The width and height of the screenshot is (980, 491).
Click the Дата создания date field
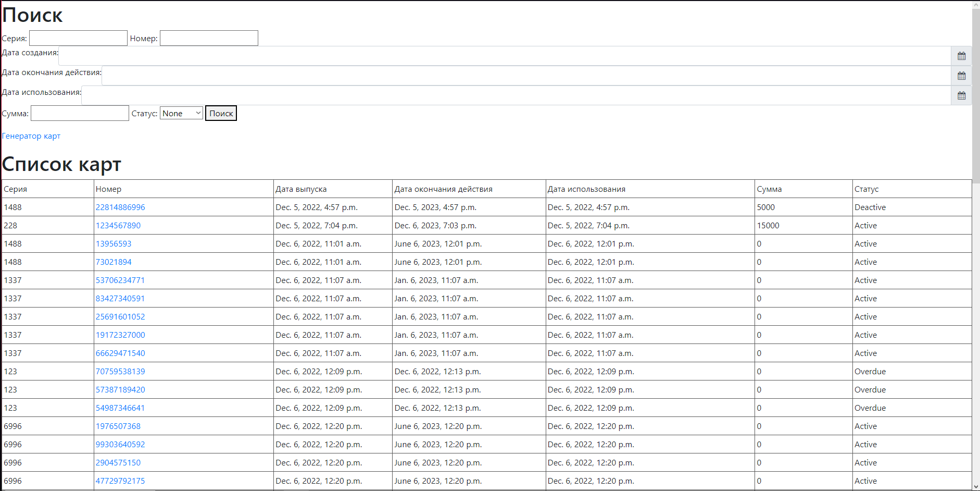click(505, 56)
